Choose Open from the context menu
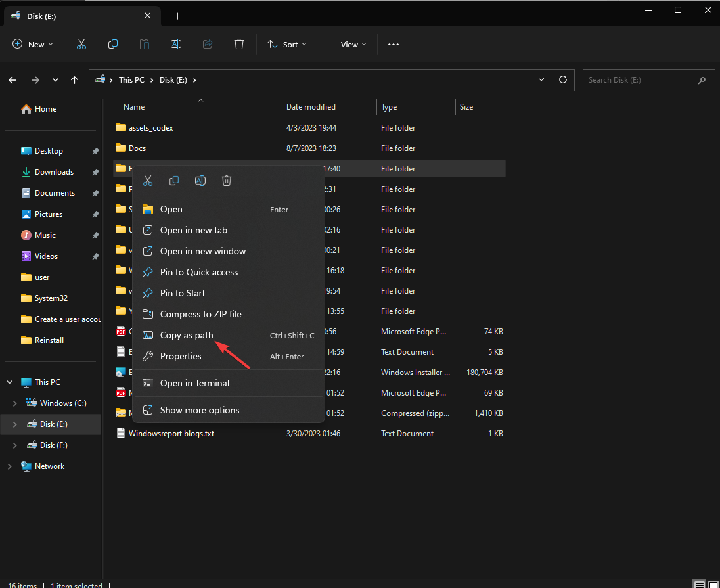Screen dimensions: 720x588 (x=229, y=210)
